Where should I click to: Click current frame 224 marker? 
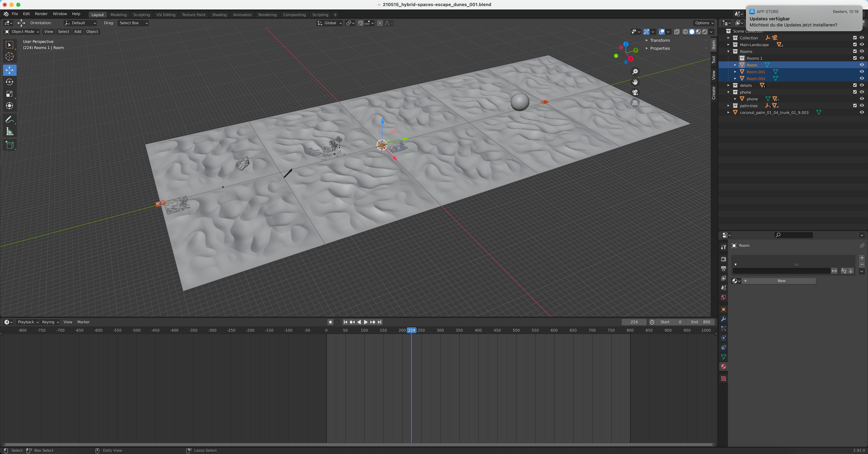point(411,330)
